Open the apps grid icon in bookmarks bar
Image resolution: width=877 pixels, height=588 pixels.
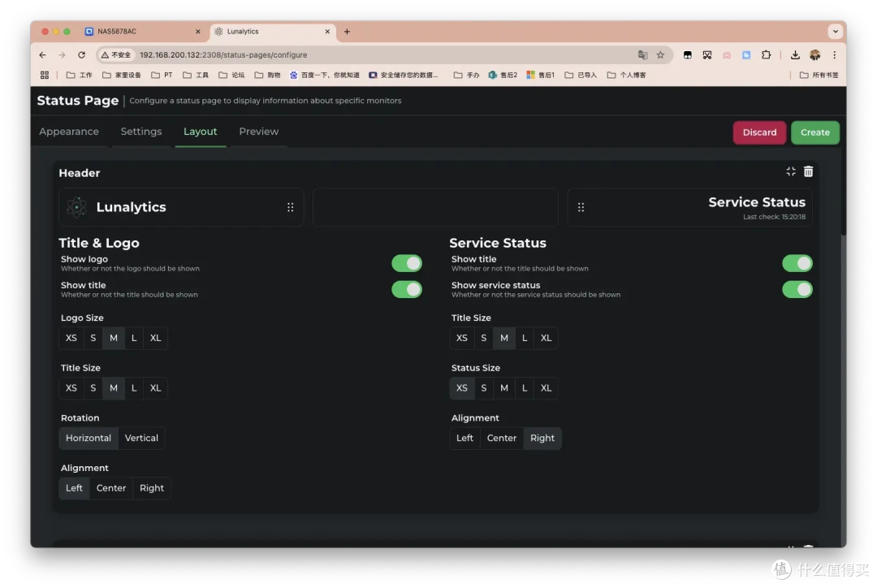(45, 75)
